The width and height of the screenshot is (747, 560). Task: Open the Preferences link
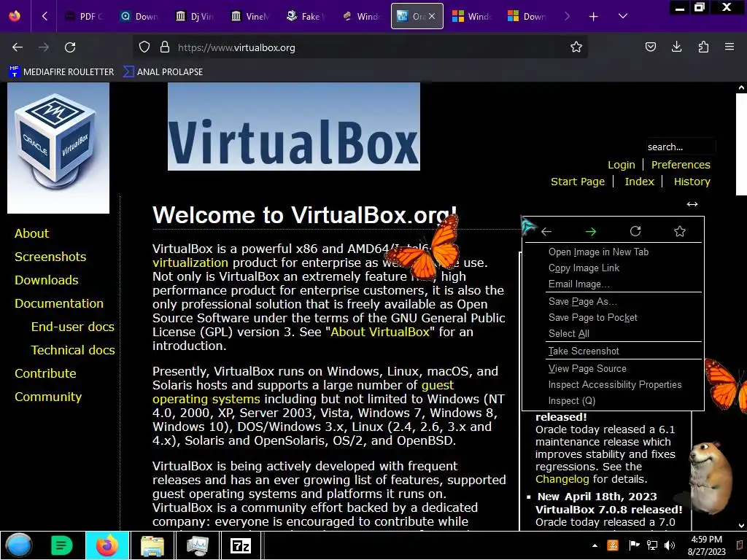point(681,165)
